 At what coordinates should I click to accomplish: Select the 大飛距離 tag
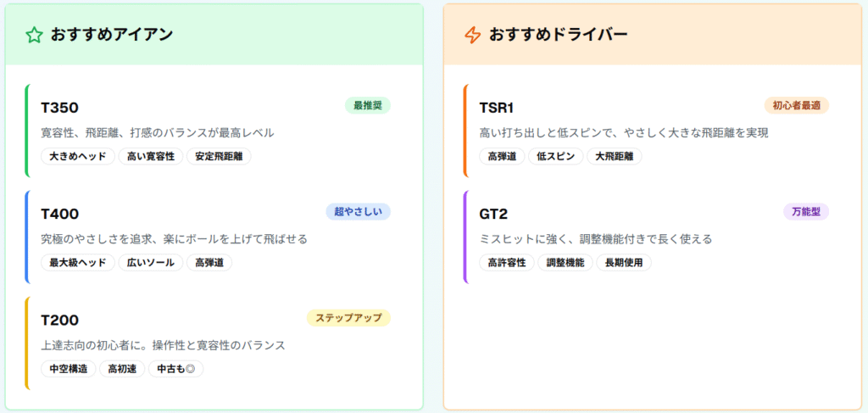point(615,157)
